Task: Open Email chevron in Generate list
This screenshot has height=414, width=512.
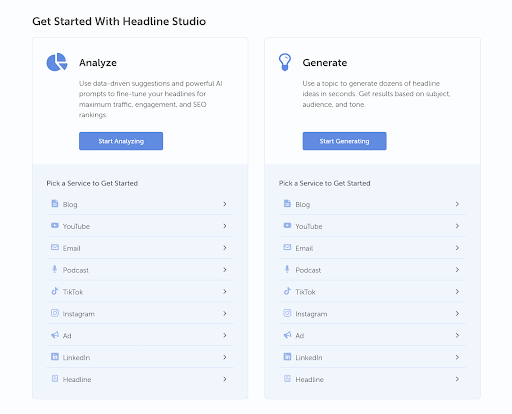Action: [457, 248]
